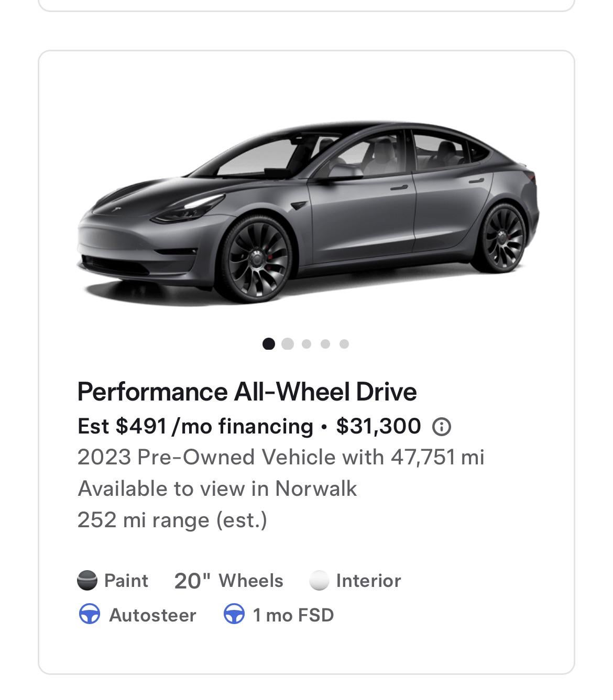Open the gray Model 3 car image
The width and height of the screenshot is (613, 700).
point(308,212)
